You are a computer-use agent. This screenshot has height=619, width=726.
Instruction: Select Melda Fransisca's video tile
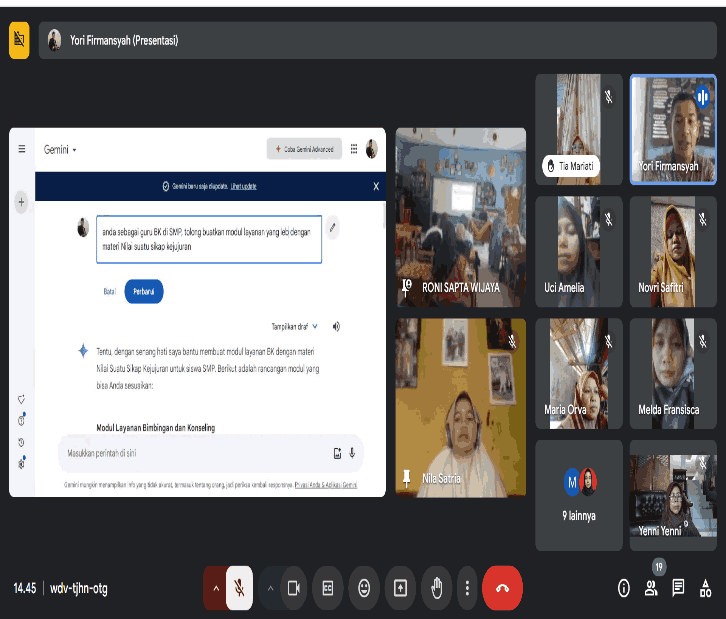(x=673, y=373)
